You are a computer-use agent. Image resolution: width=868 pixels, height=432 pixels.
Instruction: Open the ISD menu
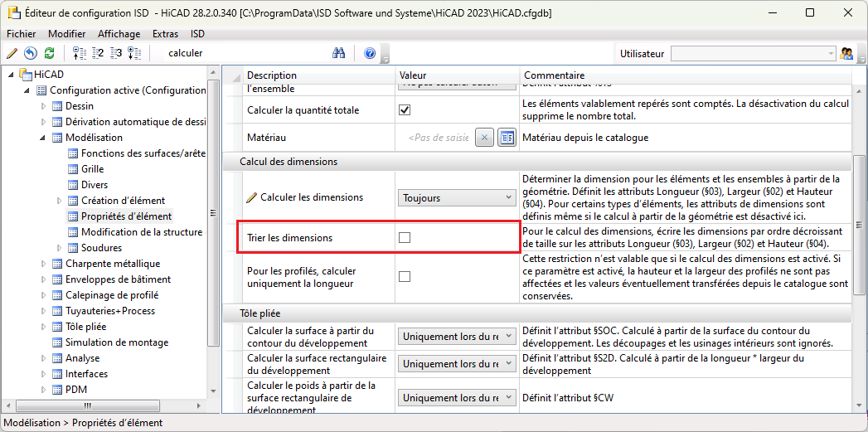(197, 34)
